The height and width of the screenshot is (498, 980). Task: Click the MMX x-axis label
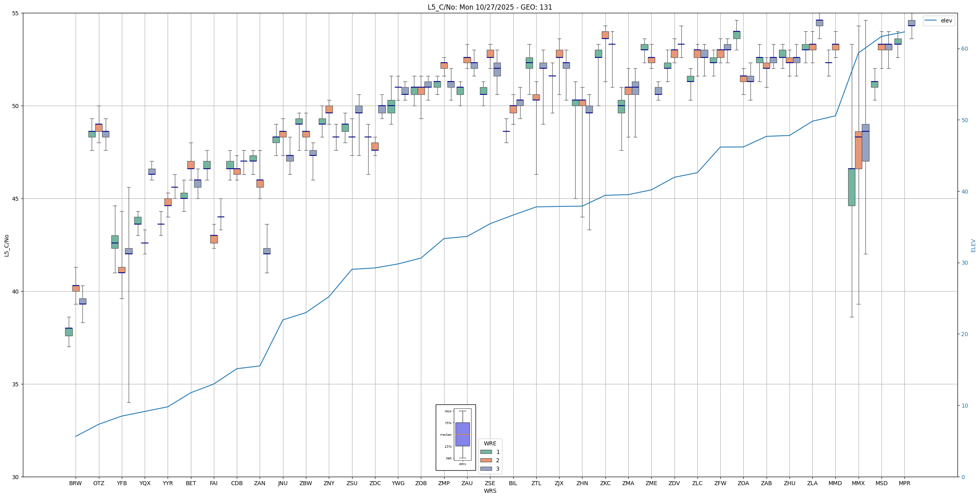(x=858, y=483)
